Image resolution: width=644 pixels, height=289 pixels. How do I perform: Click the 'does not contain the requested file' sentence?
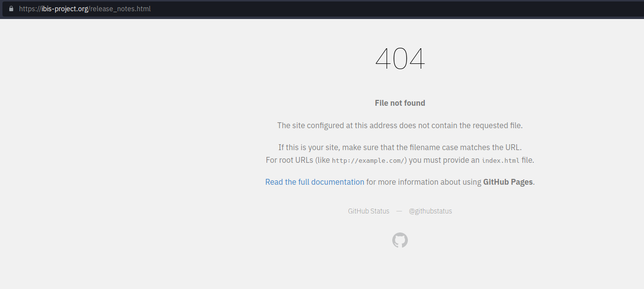(400, 125)
